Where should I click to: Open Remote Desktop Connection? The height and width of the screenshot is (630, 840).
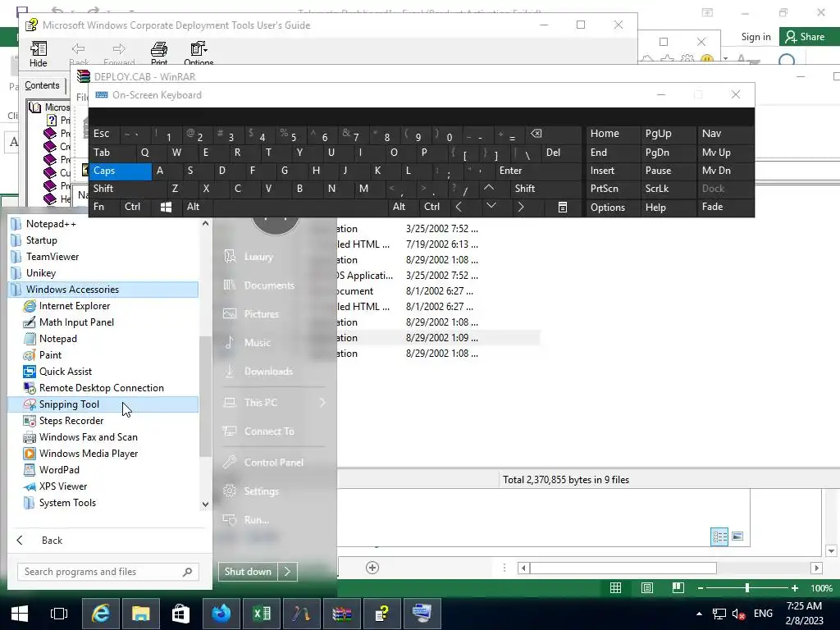point(103,388)
